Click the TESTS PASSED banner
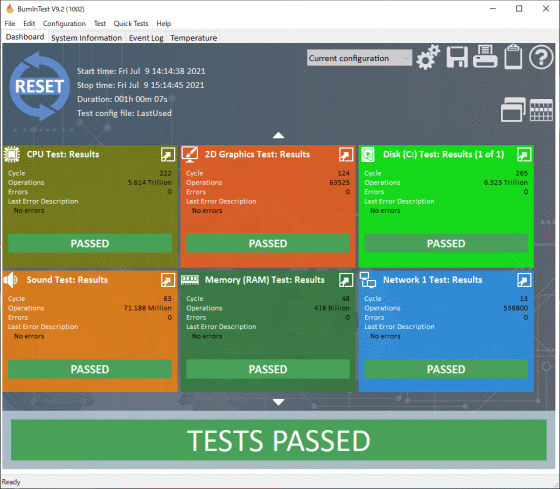Viewport: 560px width, 489px height. pos(279,440)
